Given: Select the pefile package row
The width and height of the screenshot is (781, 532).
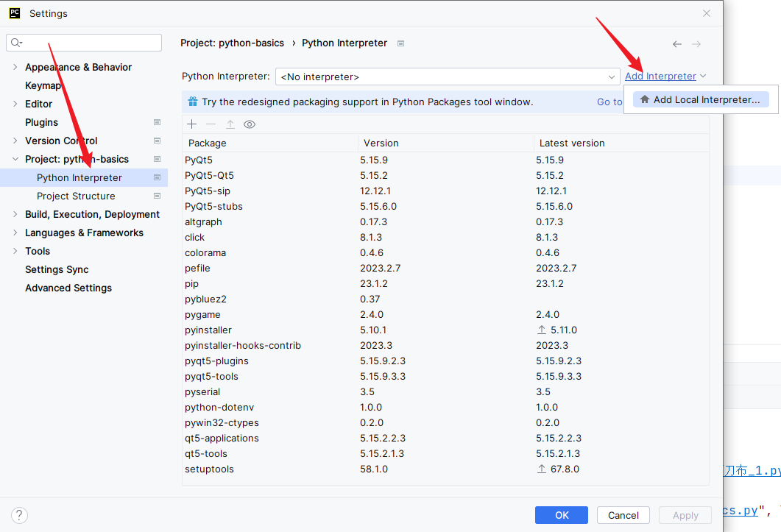Looking at the screenshot, I should (445, 268).
